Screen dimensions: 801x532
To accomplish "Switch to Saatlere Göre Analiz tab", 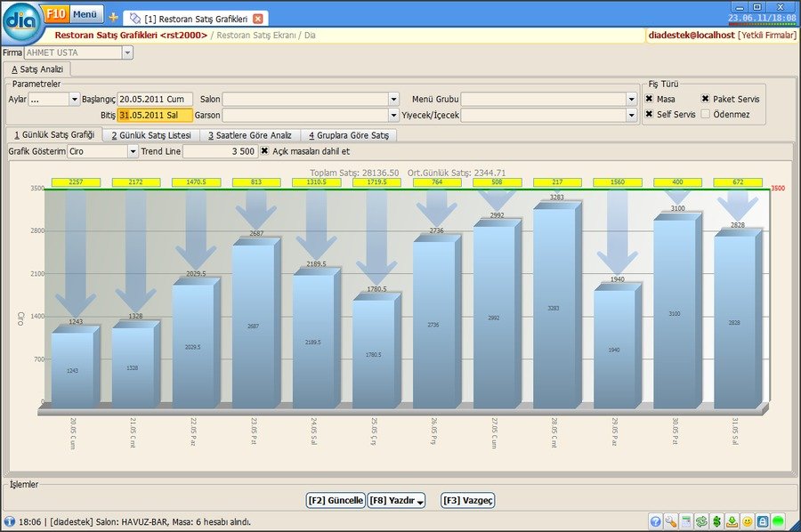I will pos(250,135).
